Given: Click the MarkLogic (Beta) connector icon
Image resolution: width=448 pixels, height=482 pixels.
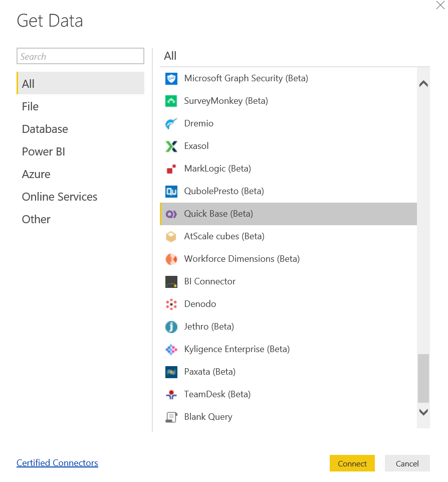Looking at the screenshot, I should pyautogui.click(x=171, y=169).
